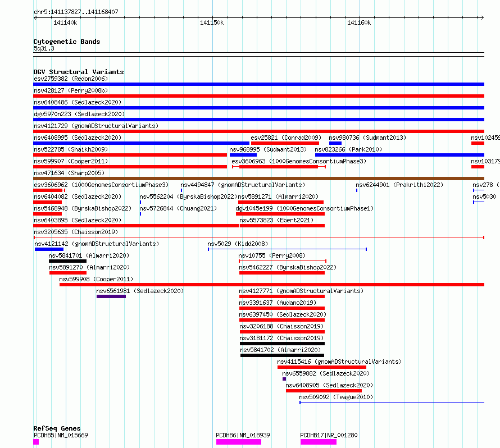This screenshot has width=500, height=448.
Task: Click nsv6404082 (Sedlazeck2020) label
Action: coord(78,196)
